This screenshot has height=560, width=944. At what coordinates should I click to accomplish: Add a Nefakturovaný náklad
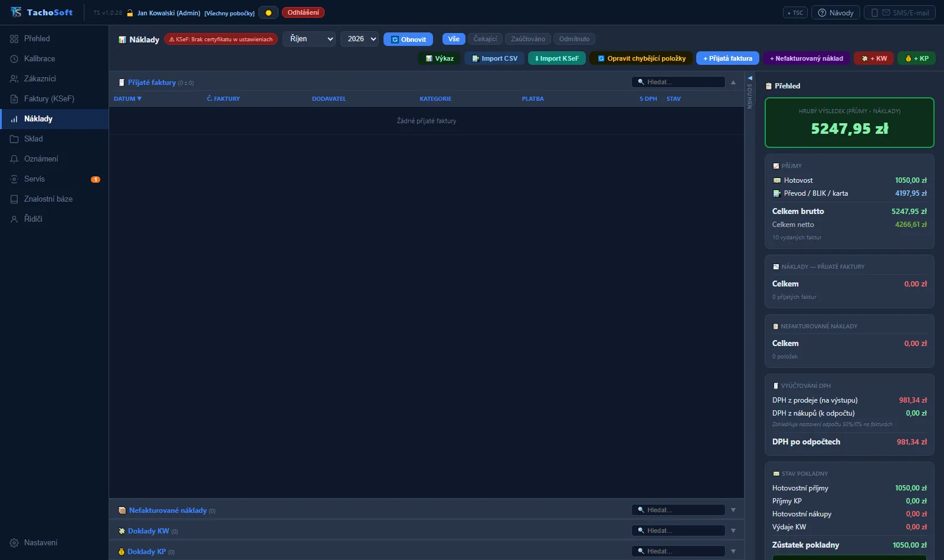(x=807, y=58)
